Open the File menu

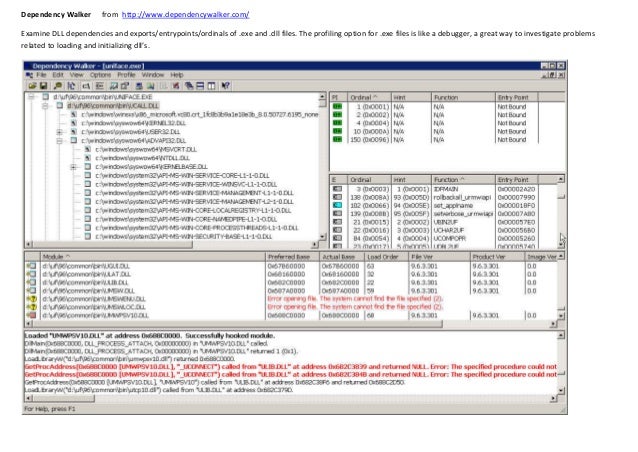[41, 75]
